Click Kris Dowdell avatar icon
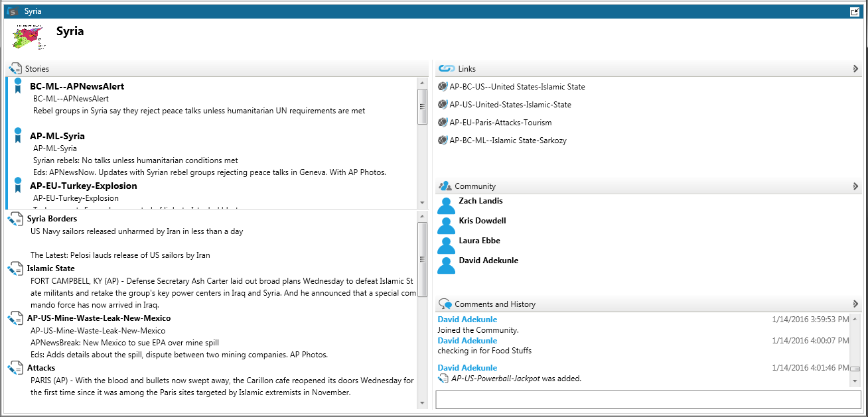 447,225
